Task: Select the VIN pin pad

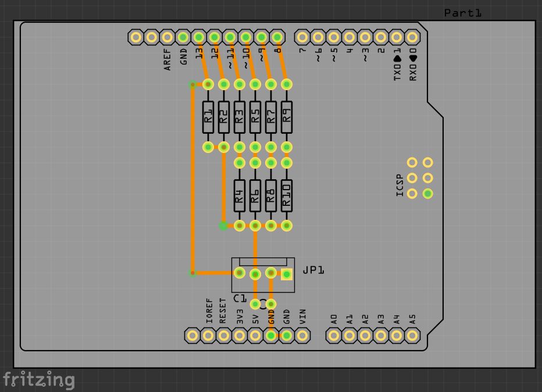Action: (302, 336)
